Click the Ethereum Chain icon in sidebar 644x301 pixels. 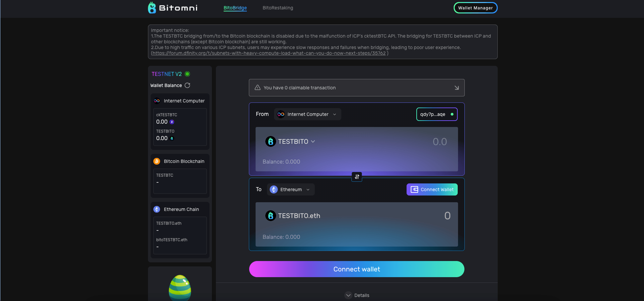point(157,209)
